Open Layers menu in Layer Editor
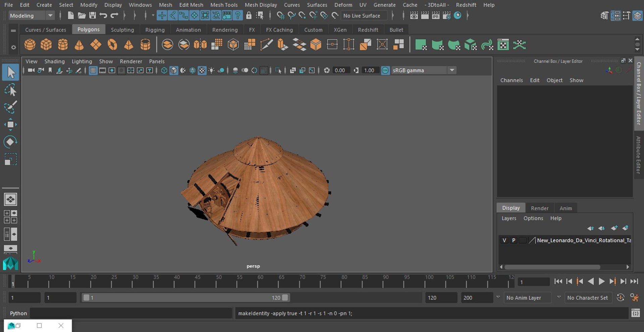The width and height of the screenshot is (644, 332). 509,218
